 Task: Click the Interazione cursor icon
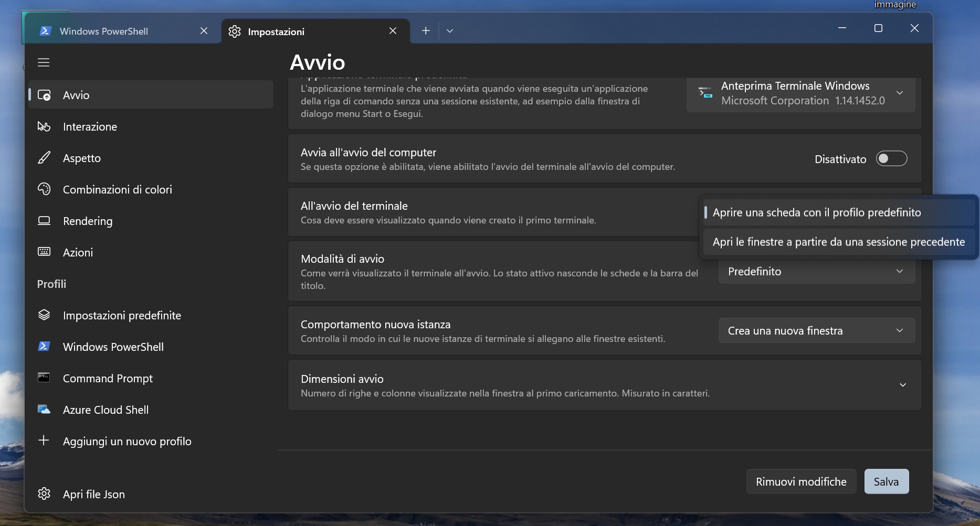point(44,126)
